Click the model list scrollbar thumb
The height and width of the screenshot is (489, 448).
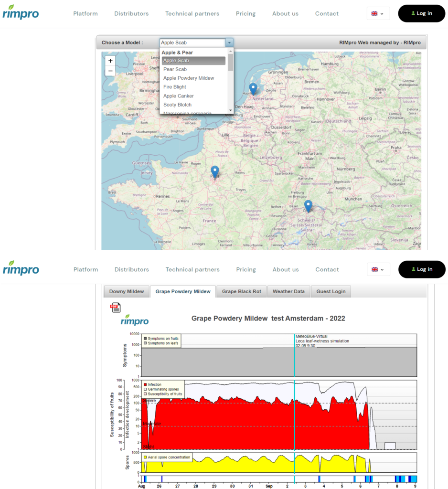coord(231,62)
